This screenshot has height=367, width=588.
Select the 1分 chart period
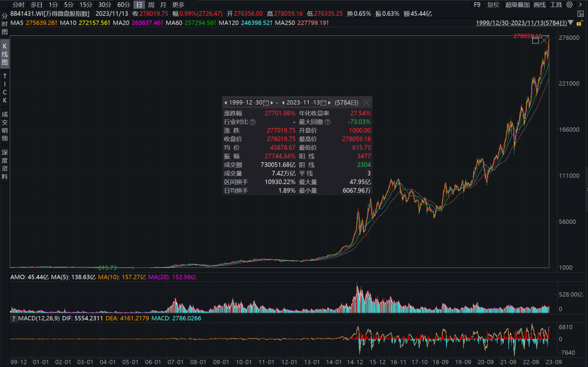(53, 5)
